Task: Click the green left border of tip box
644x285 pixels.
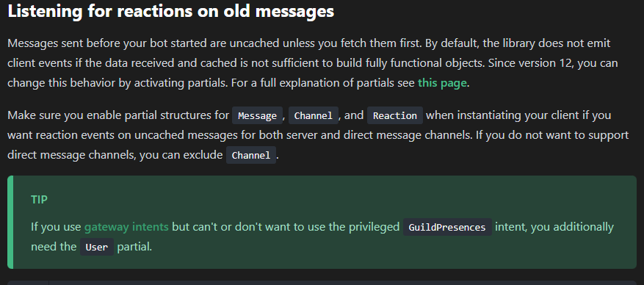Action: [x=10, y=222]
